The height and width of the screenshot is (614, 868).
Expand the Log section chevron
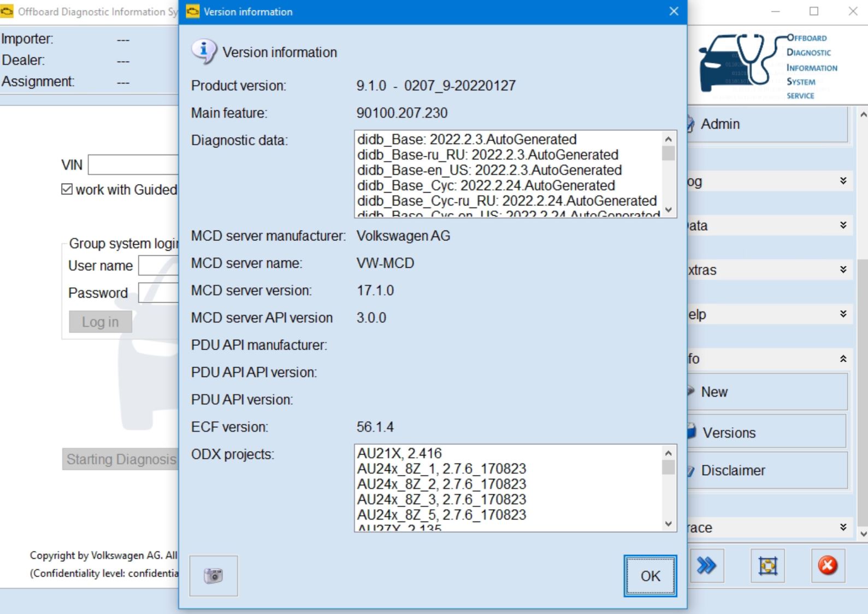(843, 181)
